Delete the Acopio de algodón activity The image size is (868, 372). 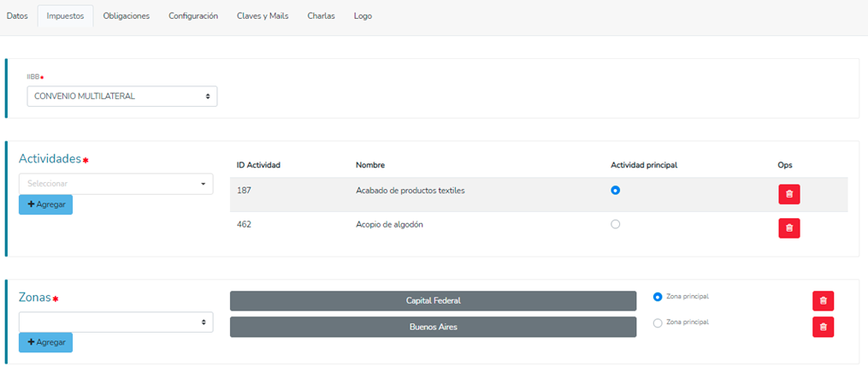tap(788, 228)
